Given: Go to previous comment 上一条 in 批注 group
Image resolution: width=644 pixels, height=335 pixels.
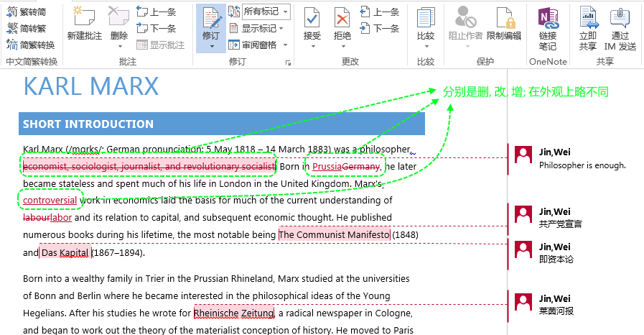Looking at the screenshot, I should pos(156,12).
